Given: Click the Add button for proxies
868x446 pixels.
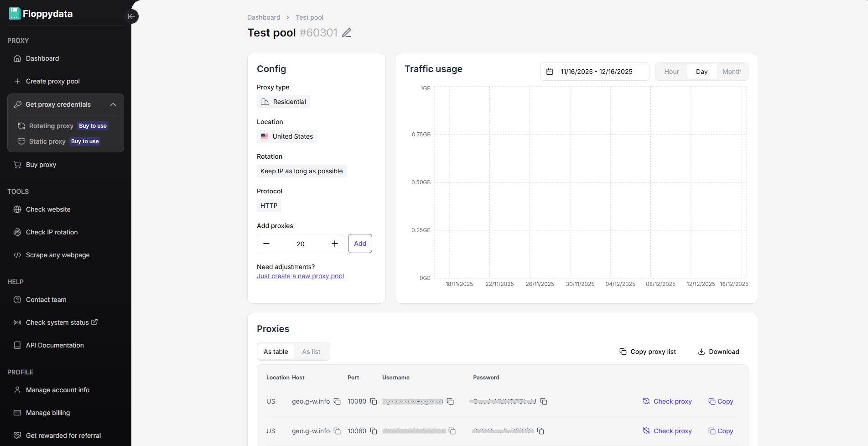Looking at the screenshot, I should (x=360, y=244).
